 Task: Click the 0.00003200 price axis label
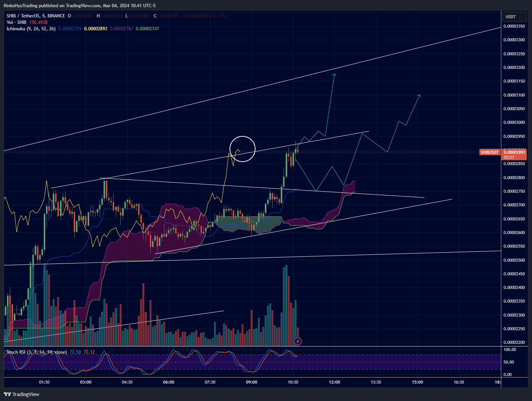tap(514, 67)
